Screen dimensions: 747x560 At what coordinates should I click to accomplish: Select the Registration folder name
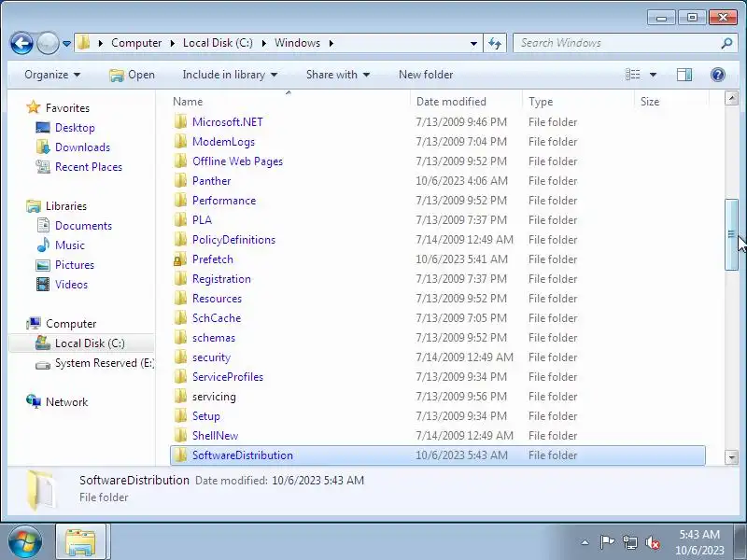pos(221,279)
